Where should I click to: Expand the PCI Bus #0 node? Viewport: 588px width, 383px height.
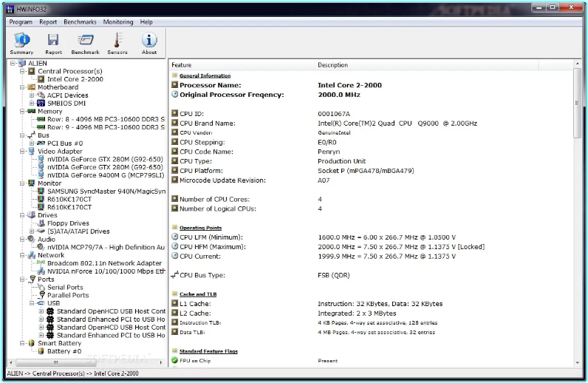tap(32, 143)
